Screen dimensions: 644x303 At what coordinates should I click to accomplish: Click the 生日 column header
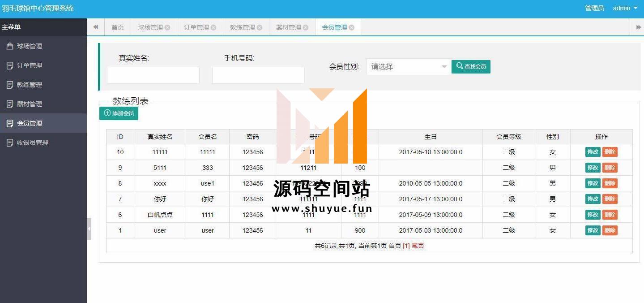[x=431, y=137]
